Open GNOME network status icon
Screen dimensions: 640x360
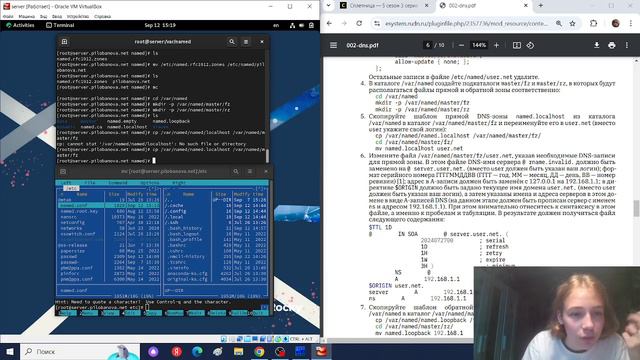[x=292, y=25]
